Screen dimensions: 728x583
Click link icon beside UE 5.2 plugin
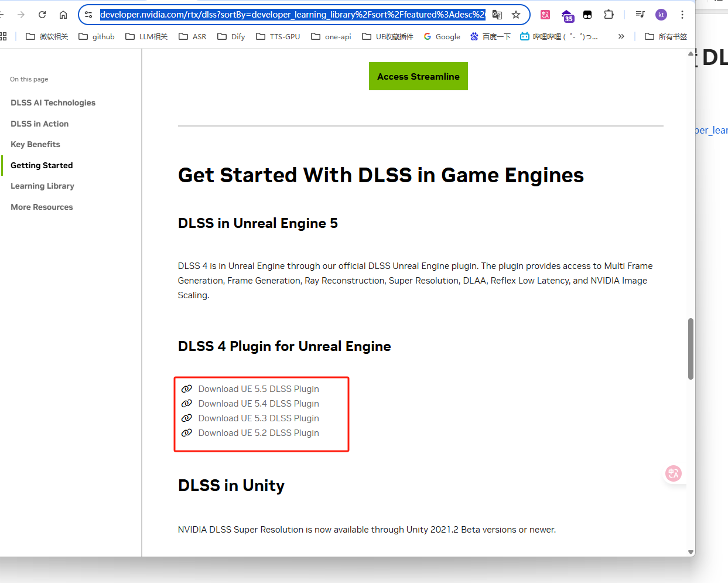(187, 433)
